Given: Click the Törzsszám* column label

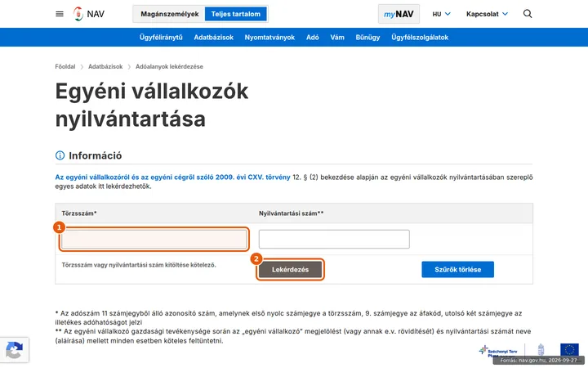Looking at the screenshot, I should [79, 213].
